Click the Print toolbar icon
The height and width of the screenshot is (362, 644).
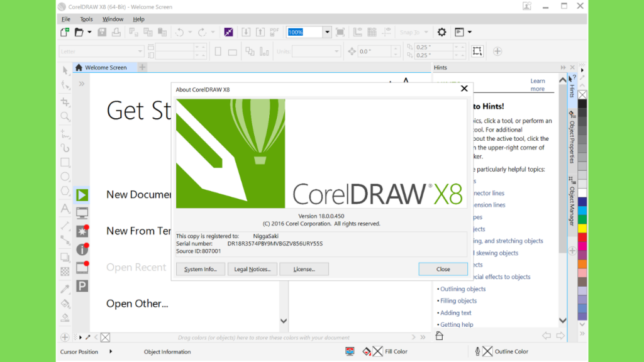click(x=116, y=32)
